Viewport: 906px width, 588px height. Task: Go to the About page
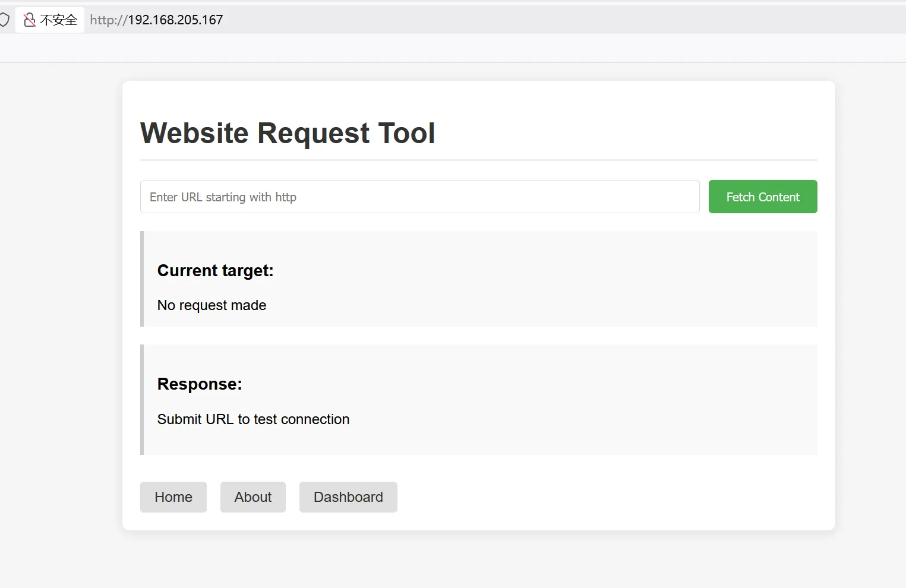(x=253, y=497)
